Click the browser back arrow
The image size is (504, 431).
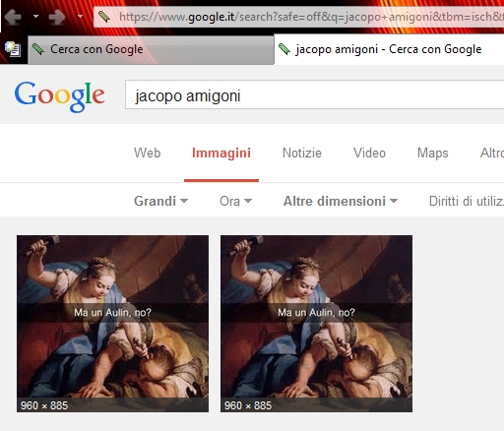point(13,17)
